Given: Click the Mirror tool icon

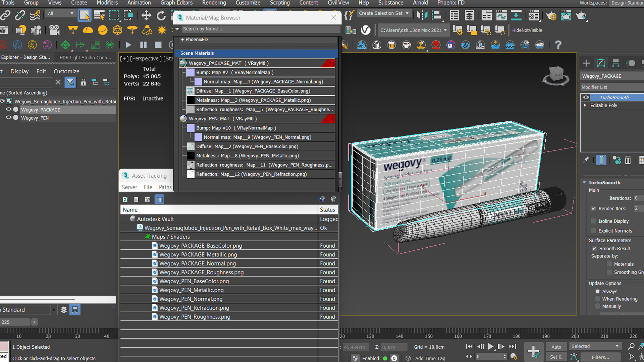Looking at the screenshot, I should 422,15.
